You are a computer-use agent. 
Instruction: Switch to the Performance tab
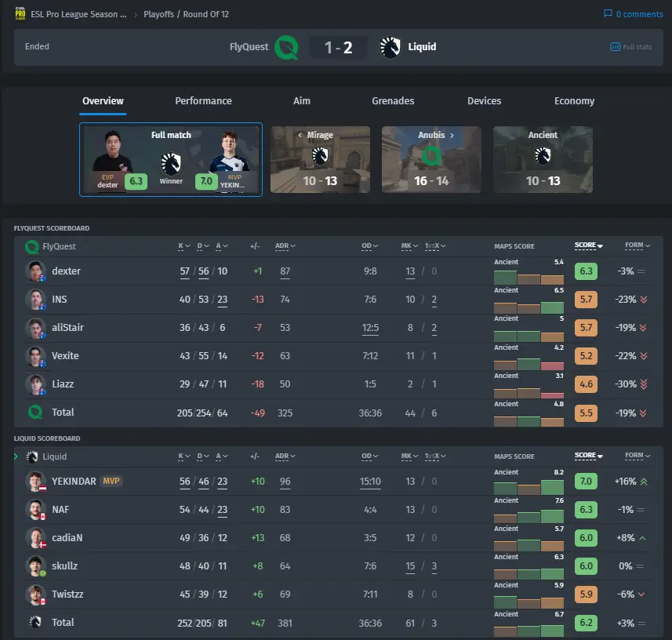[203, 100]
